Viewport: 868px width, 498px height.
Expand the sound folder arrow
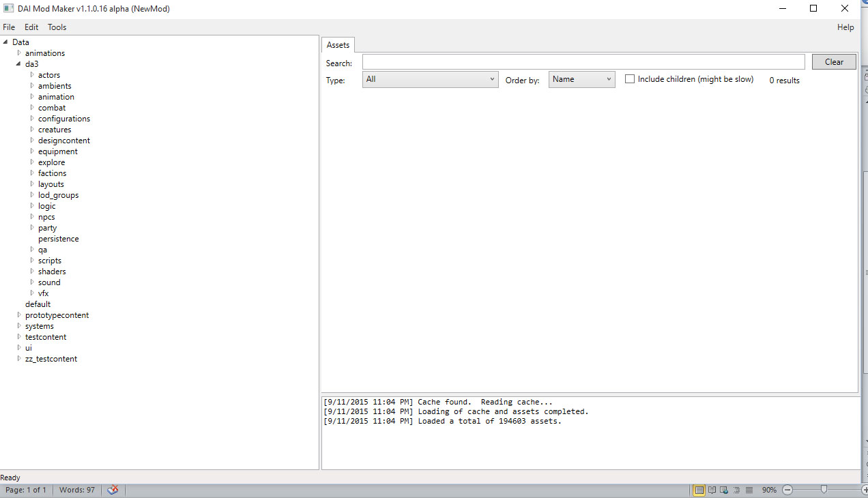[x=32, y=282]
